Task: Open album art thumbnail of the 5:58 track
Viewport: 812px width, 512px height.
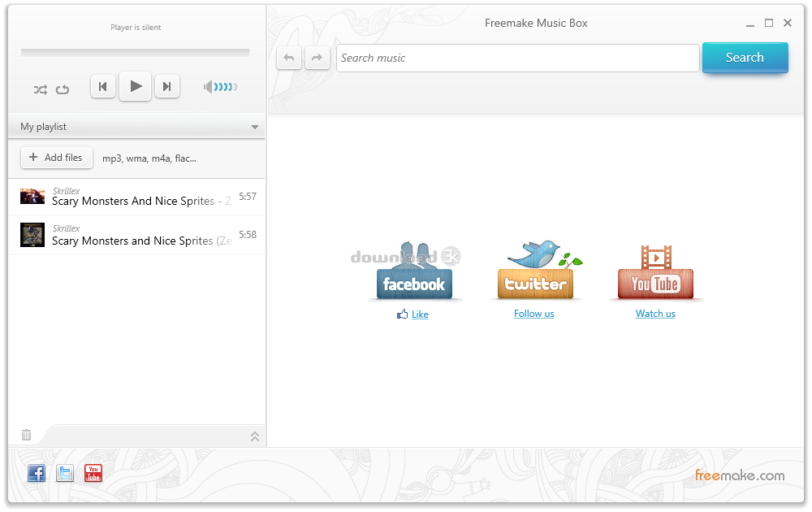Action: (x=32, y=235)
